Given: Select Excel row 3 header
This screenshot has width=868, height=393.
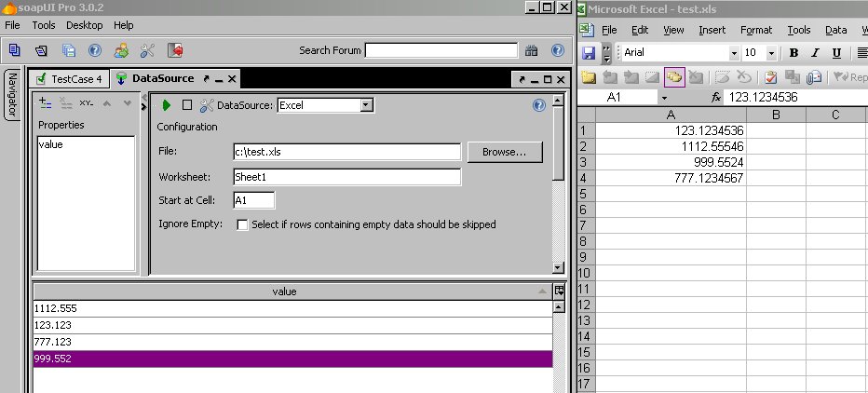Looking at the screenshot, I should (585, 162).
